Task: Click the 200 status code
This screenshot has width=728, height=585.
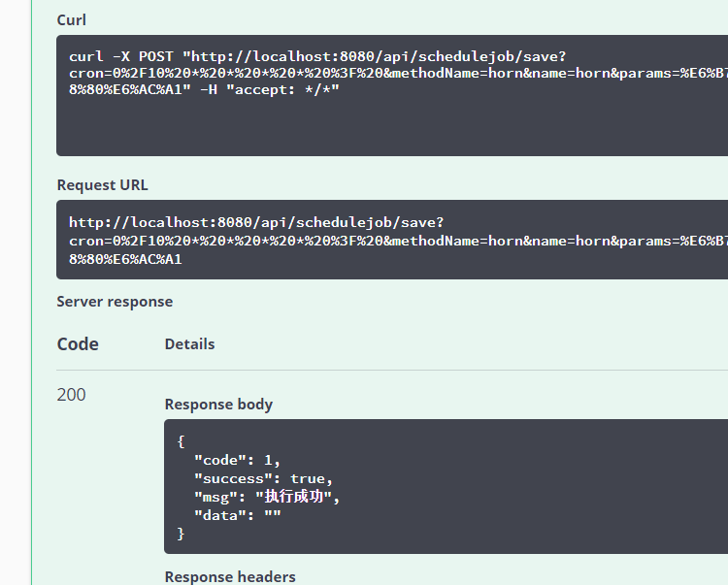Action: (x=71, y=395)
